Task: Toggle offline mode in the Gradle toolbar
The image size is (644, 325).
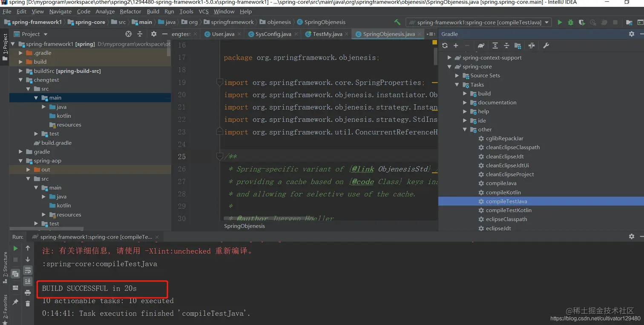Action: click(x=532, y=46)
